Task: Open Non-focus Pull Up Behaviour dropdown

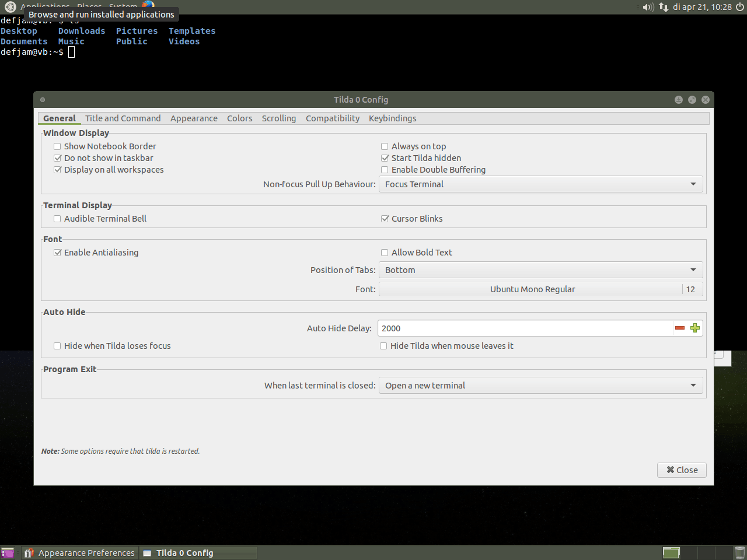Action: pyautogui.click(x=541, y=184)
